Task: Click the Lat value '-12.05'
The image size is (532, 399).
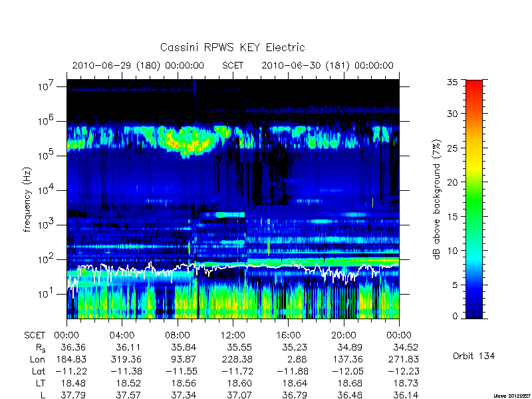Action: tap(347, 371)
